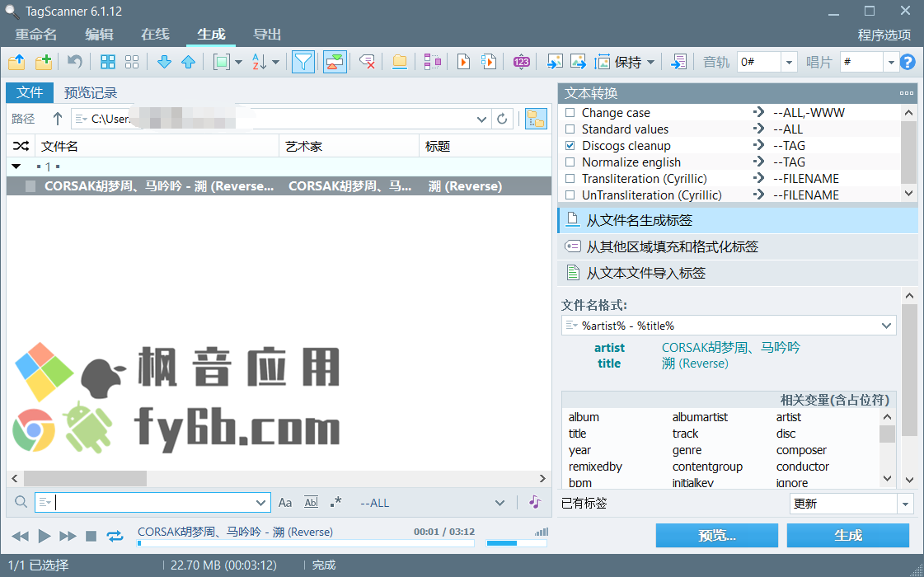Select 从文件名生成标签 section
This screenshot has width=924, height=577.
[738, 220]
